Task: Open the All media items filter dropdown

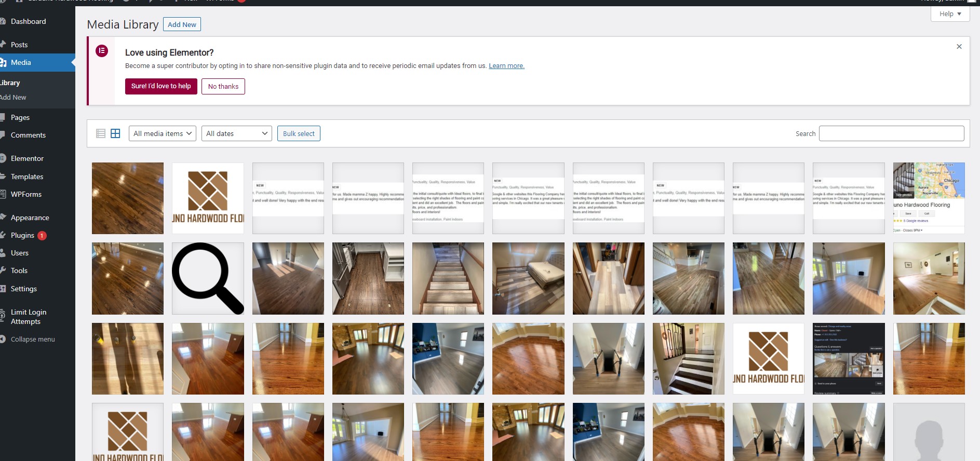Action: pyautogui.click(x=163, y=133)
